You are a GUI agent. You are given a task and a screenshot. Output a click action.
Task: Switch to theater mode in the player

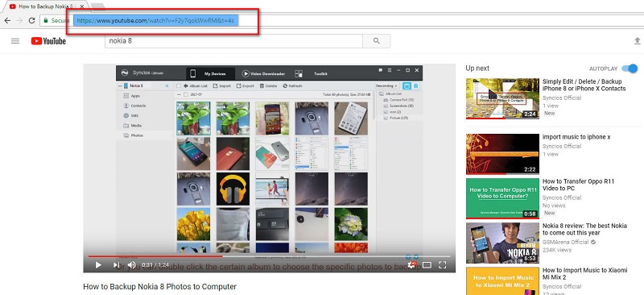pyautogui.click(x=427, y=265)
